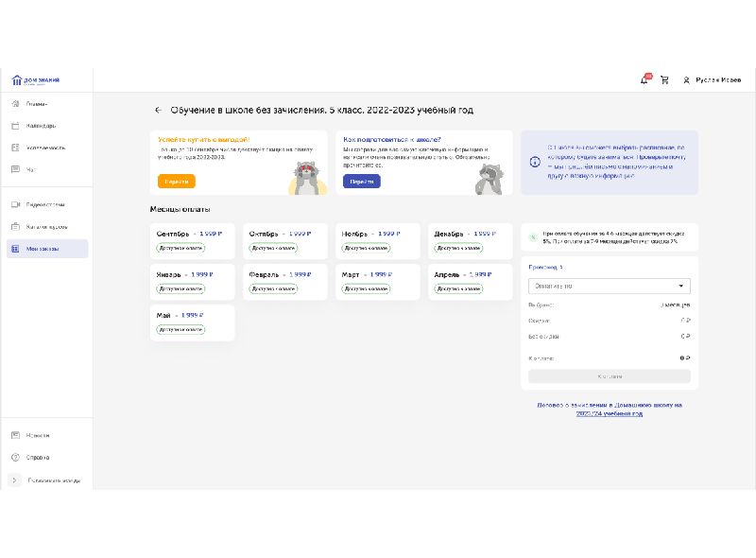Click the grey К оплате button

[610, 376]
